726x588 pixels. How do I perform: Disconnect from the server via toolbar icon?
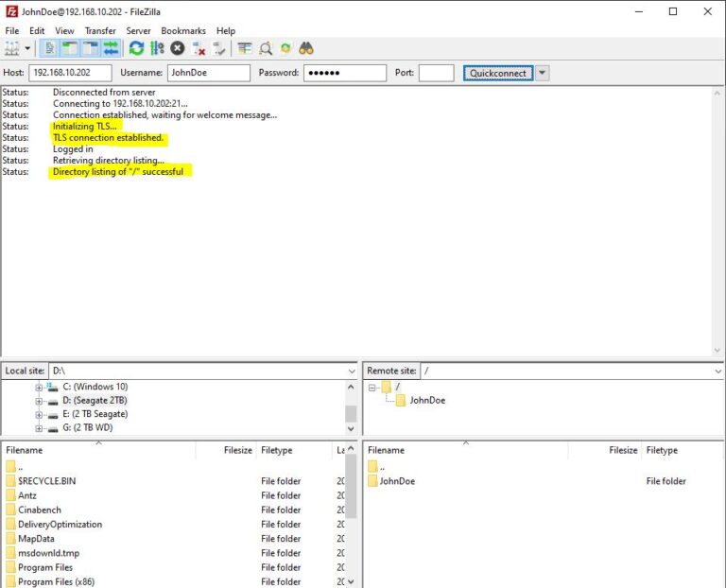pos(199,48)
